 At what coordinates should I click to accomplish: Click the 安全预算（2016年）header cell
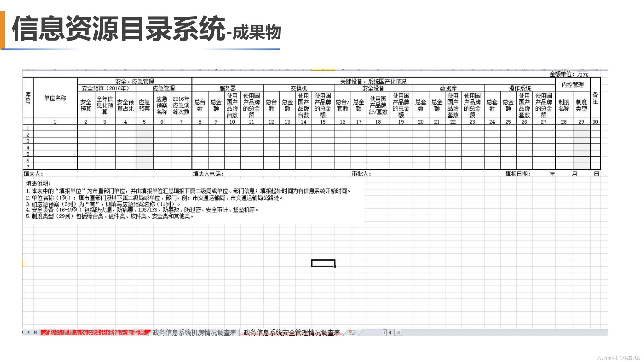pos(107,88)
